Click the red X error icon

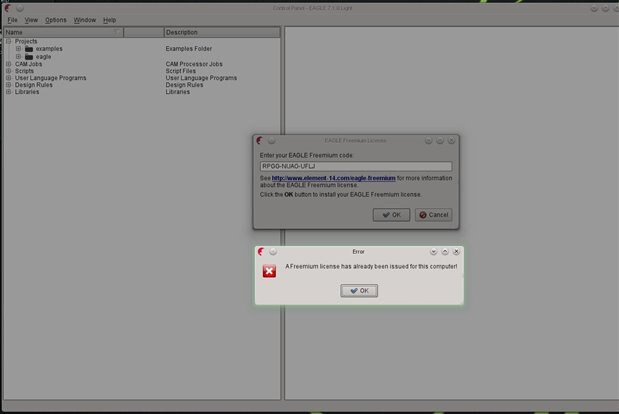[269, 271]
